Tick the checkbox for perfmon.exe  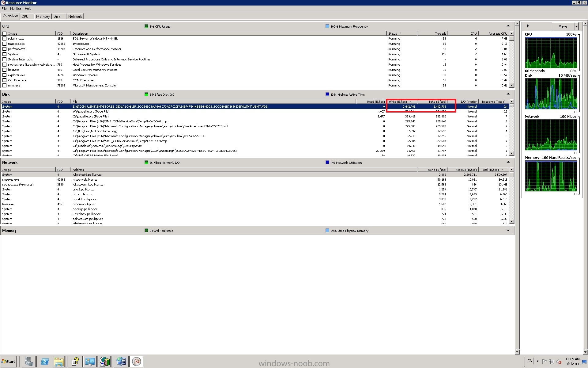point(4,49)
